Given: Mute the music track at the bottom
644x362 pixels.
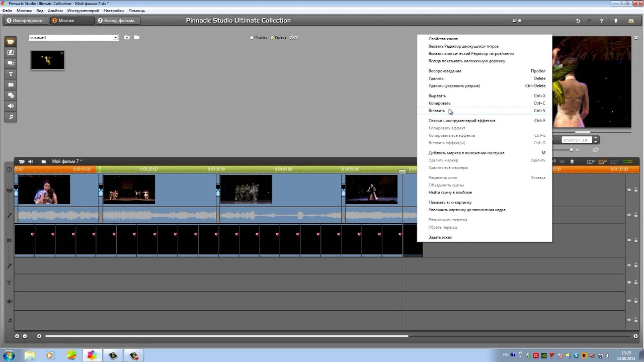Looking at the screenshot, I should tap(629, 320).
